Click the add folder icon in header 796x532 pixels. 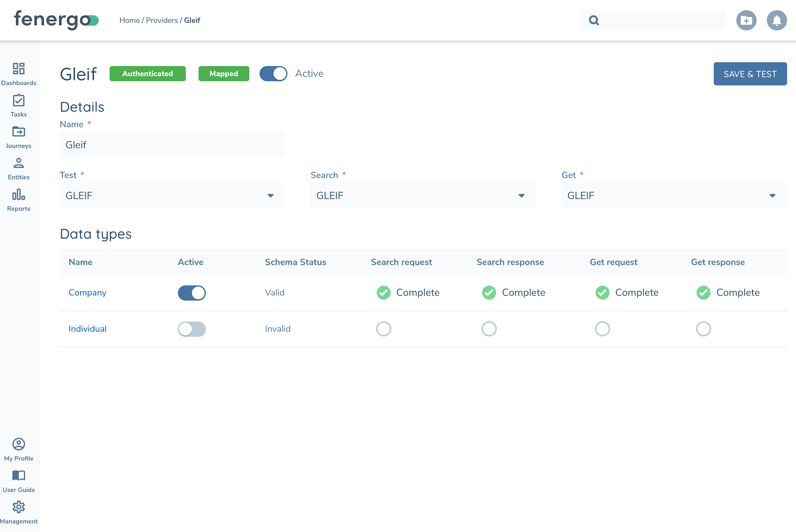pyautogui.click(x=746, y=20)
